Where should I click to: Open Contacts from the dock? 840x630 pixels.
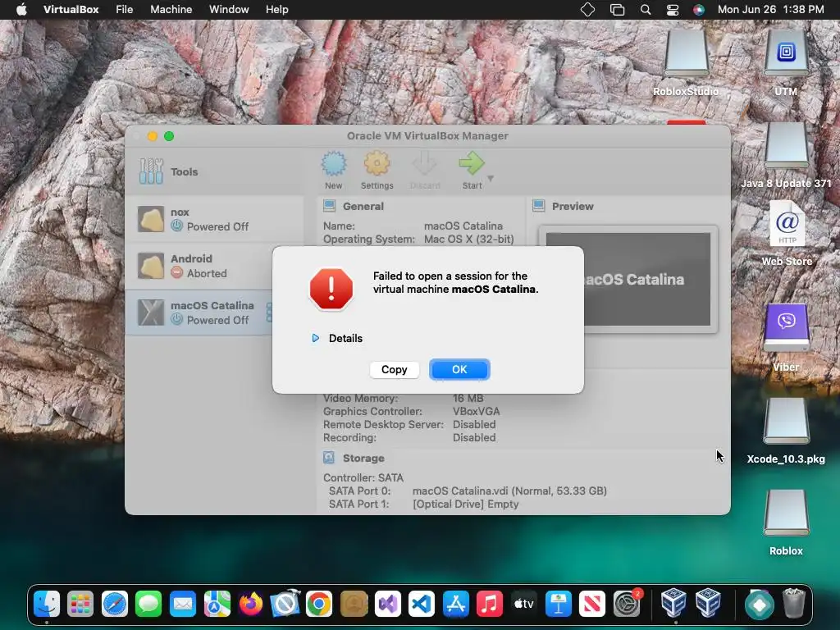pyautogui.click(x=354, y=605)
